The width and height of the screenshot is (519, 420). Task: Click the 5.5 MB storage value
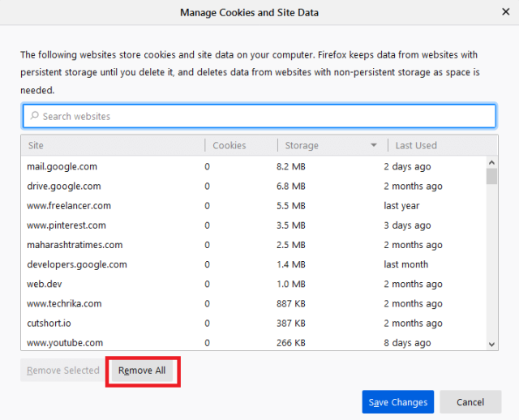pyautogui.click(x=291, y=205)
